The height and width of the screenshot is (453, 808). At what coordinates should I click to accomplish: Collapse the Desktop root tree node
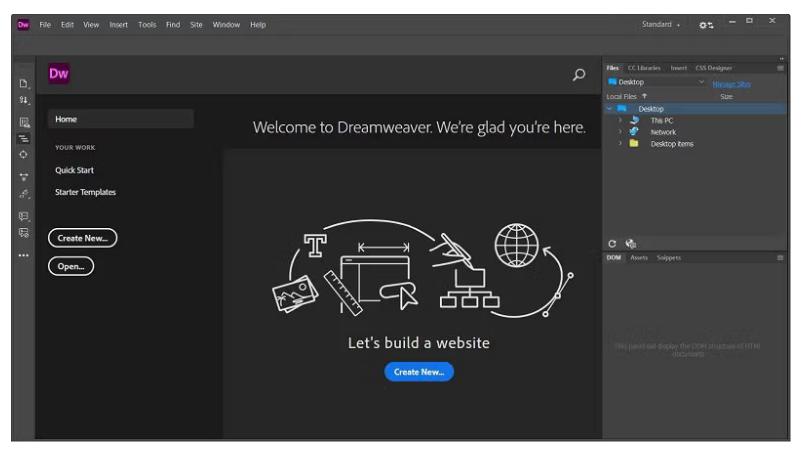click(609, 108)
